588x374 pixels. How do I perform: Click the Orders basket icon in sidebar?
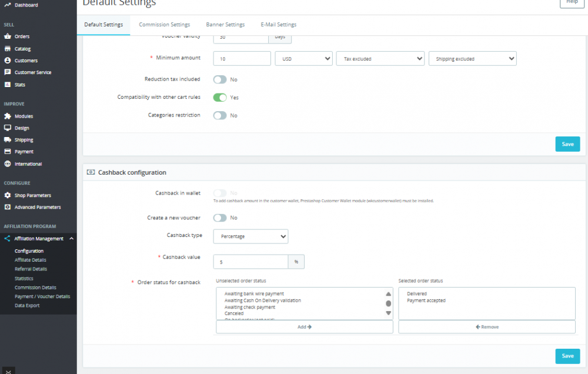8,36
